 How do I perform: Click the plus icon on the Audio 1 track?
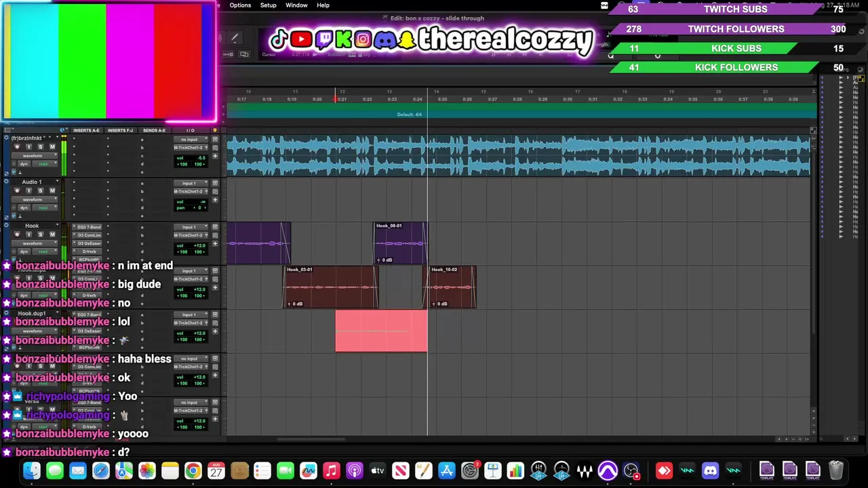(x=215, y=199)
